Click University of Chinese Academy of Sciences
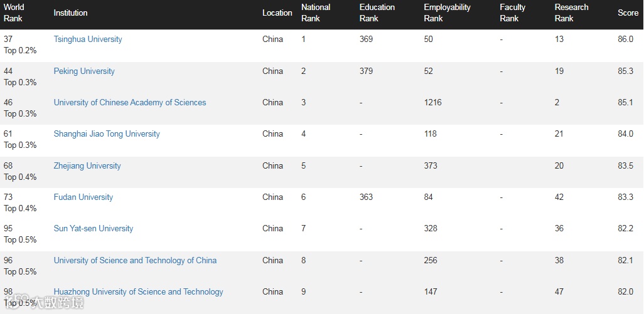 (130, 103)
